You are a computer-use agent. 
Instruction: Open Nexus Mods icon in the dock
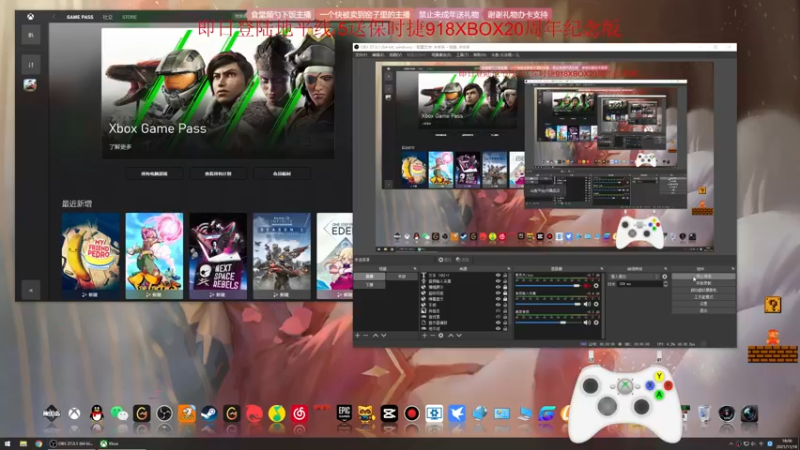click(52, 413)
